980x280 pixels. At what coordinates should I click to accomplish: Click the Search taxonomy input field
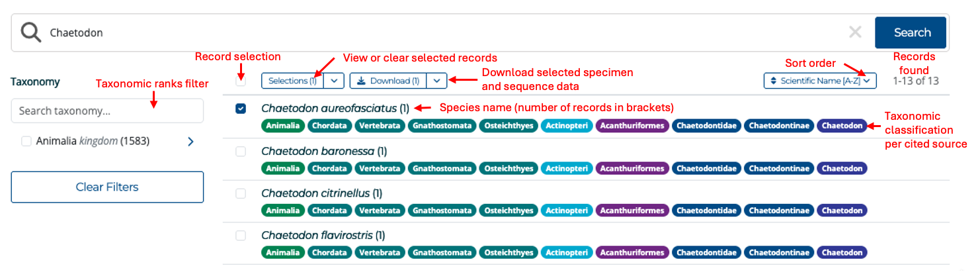coord(107,111)
